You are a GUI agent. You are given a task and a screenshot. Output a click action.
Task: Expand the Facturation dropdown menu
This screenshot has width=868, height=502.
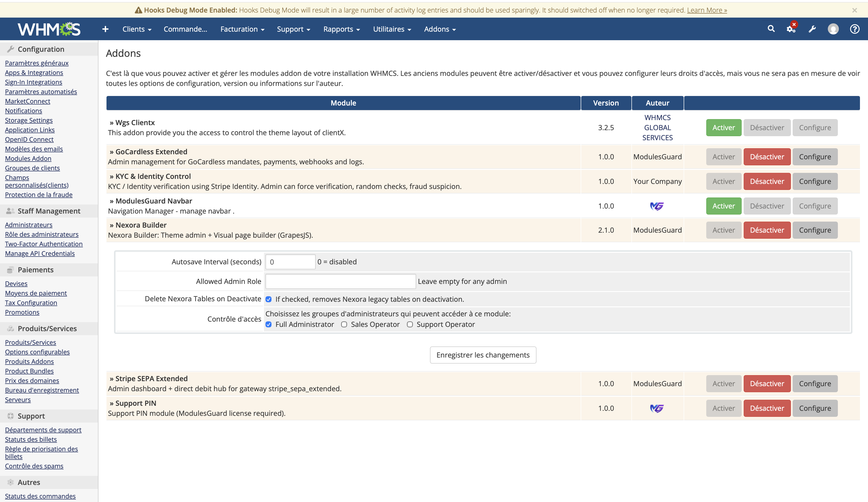[x=242, y=29]
